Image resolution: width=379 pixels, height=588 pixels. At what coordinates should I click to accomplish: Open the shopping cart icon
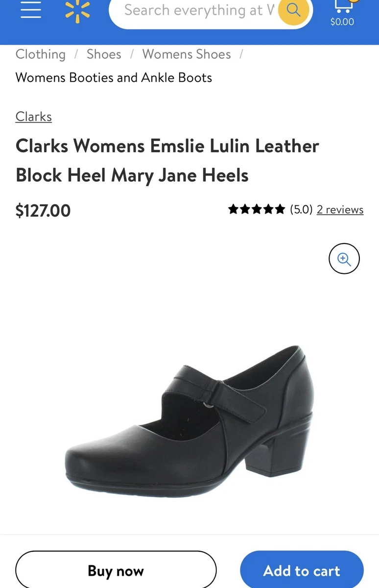pyautogui.click(x=343, y=6)
